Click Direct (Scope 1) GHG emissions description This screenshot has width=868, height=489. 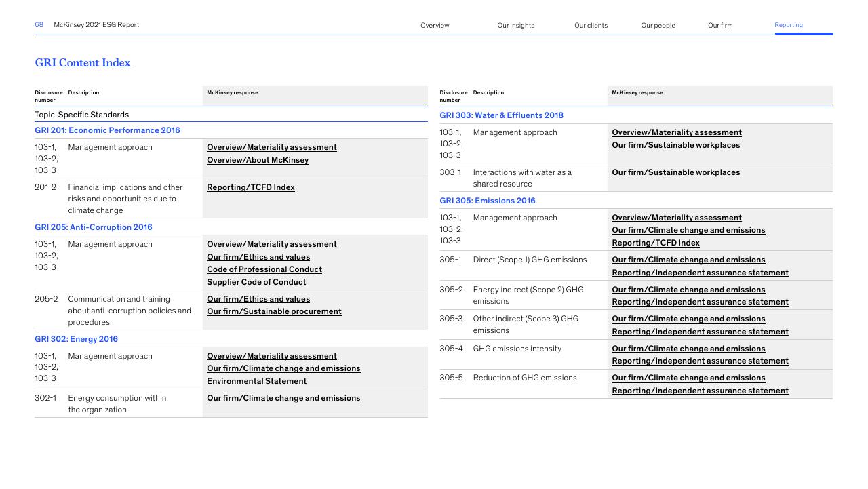click(x=530, y=260)
